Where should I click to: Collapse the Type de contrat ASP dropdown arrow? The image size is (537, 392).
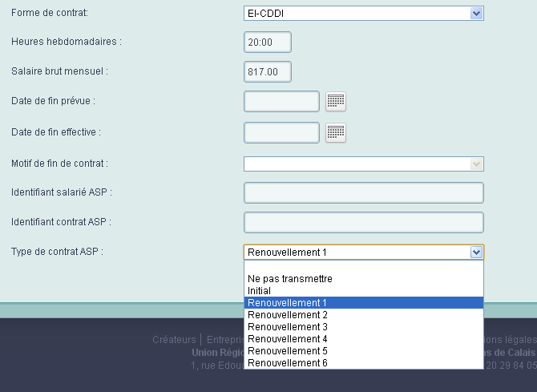pyautogui.click(x=476, y=253)
